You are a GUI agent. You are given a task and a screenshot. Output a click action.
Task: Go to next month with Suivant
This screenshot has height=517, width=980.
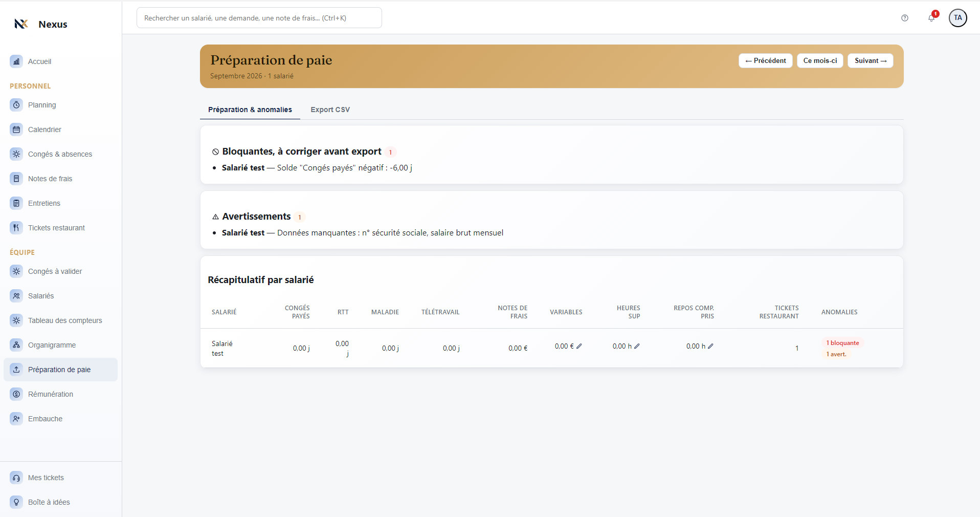coord(871,60)
